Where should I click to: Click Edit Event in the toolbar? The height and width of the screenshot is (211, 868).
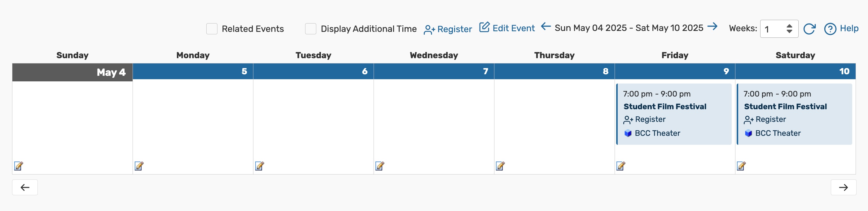pos(507,28)
